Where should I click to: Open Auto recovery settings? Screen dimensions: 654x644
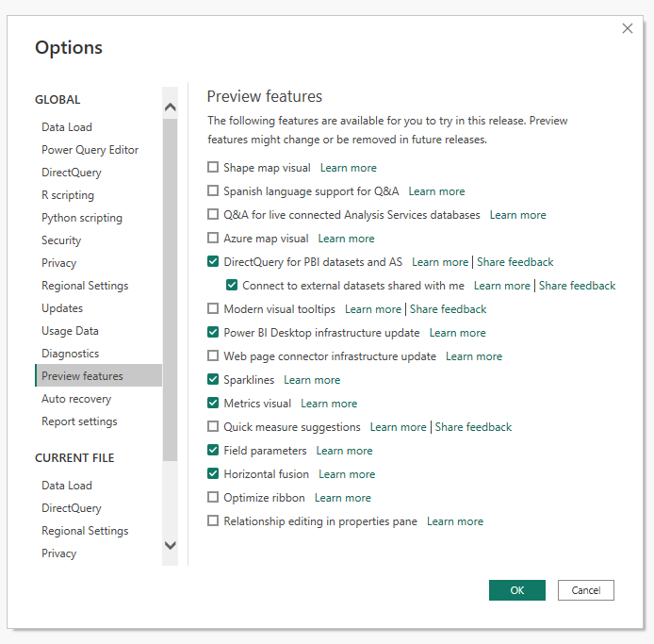76,399
